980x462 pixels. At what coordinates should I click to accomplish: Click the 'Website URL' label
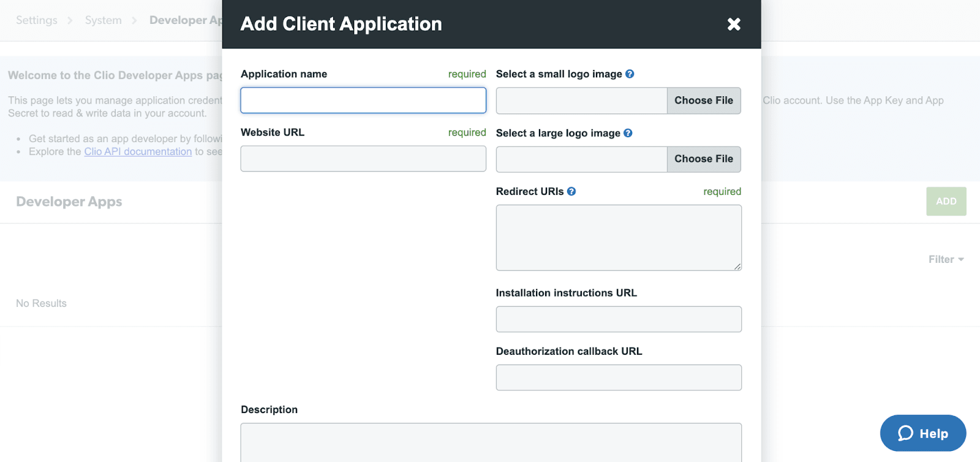[x=273, y=132]
